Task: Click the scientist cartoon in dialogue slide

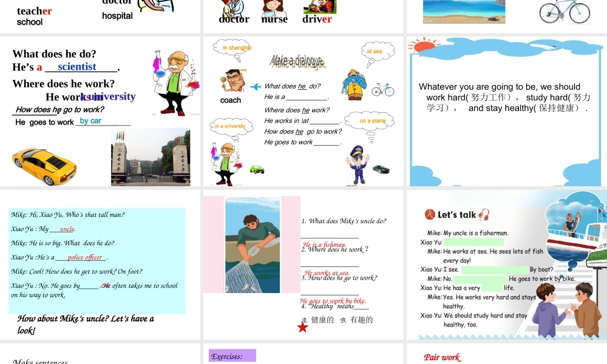Action: [x=226, y=164]
